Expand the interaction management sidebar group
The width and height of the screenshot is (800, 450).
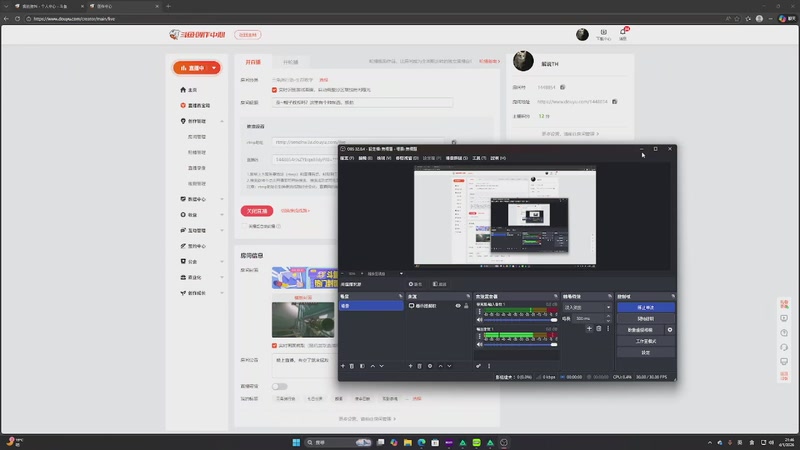point(222,231)
